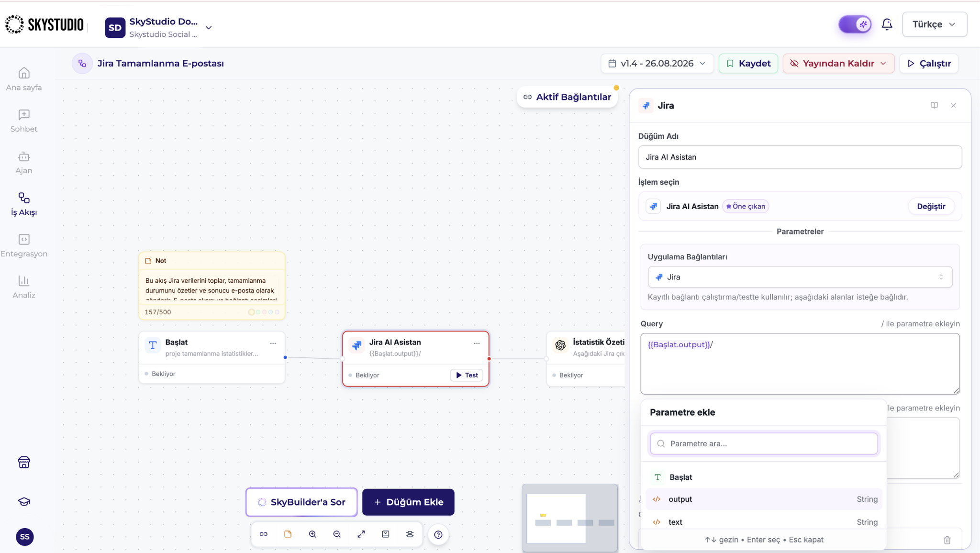The height and width of the screenshot is (553, 980).
Task: Open the academy graduation cap icon
Action: [x=24, y=501]
